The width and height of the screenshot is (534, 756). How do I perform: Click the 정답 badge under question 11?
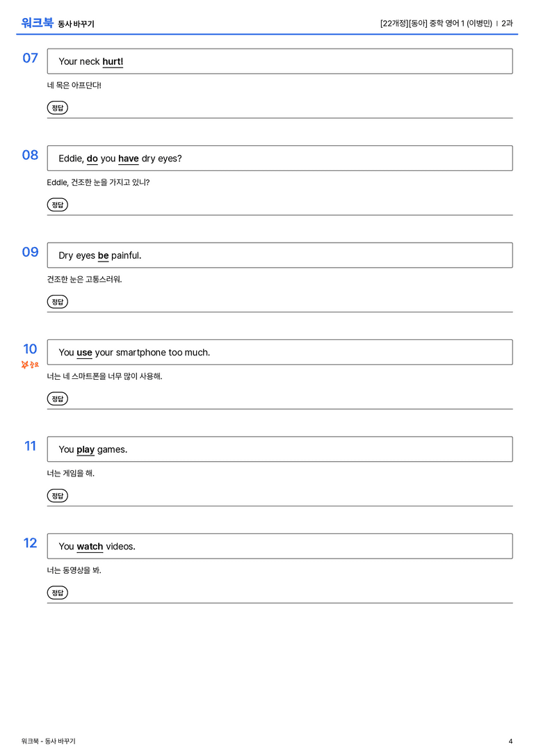tap(57, 496)
